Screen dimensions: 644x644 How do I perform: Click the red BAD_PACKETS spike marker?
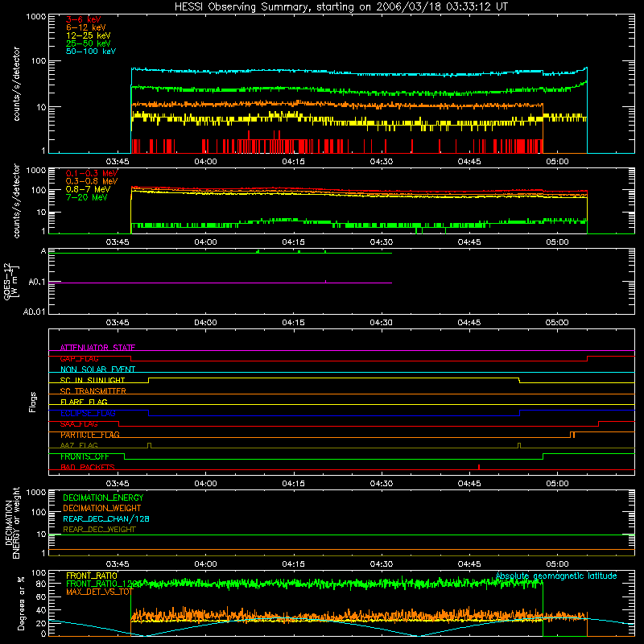[479, 467]
